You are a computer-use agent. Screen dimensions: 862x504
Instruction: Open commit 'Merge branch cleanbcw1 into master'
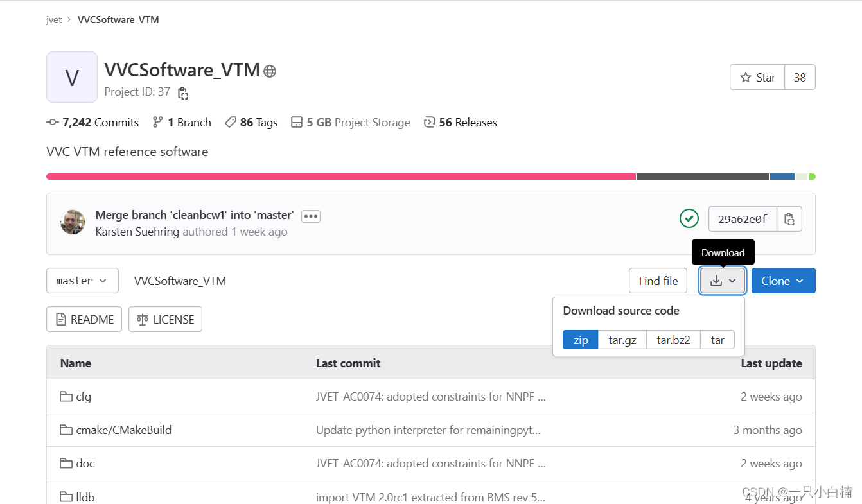(x=195, y=215)
